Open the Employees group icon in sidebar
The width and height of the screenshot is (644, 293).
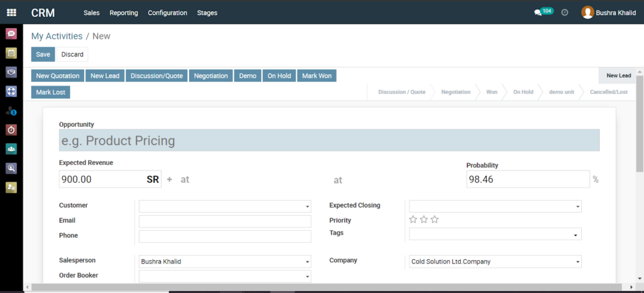tap(11, 149)
